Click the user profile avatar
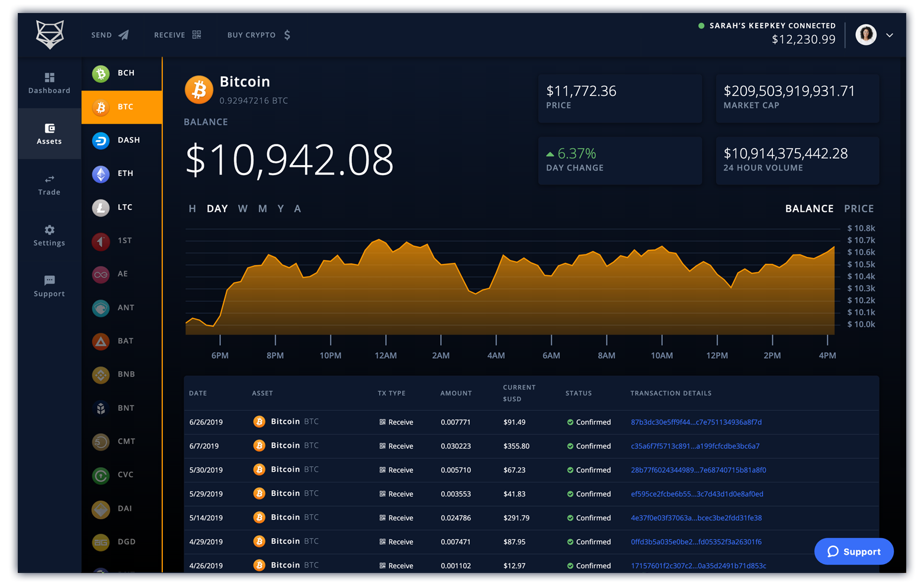The image size is (924, 586). point(866,35)
